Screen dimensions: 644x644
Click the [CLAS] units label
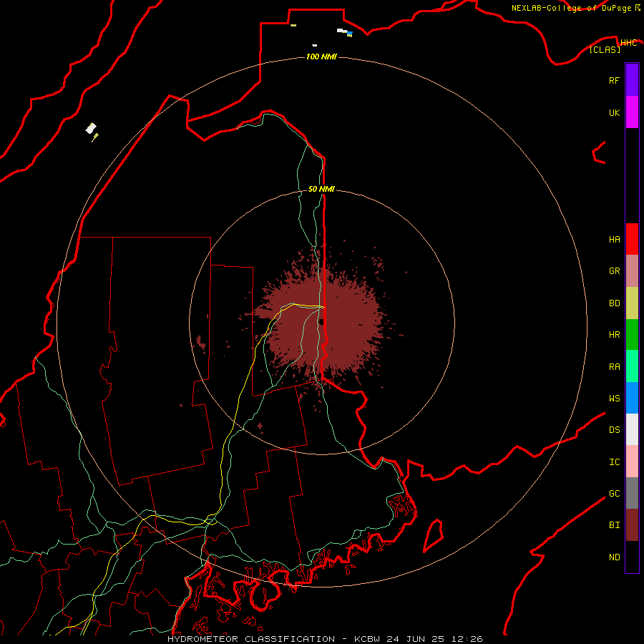[x=605, y=49]
